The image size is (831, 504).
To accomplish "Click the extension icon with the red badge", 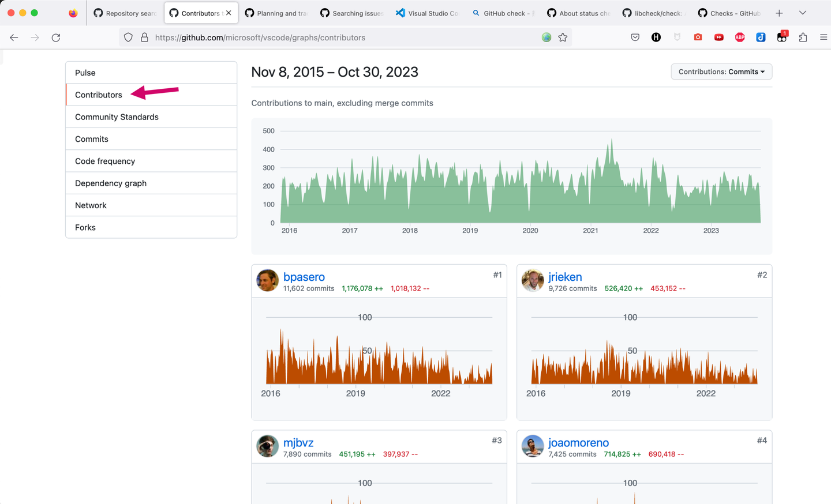I will (782, 37).
